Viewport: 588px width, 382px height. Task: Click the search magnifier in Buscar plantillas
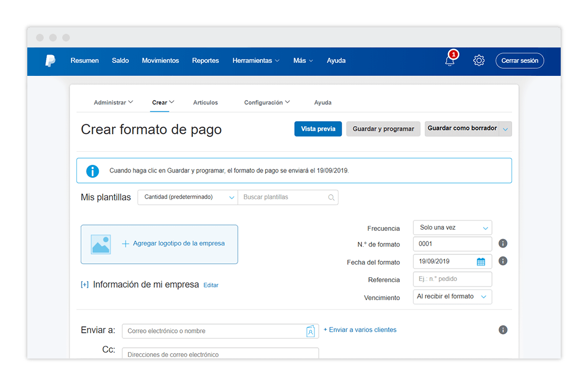(x=331, y=198)
